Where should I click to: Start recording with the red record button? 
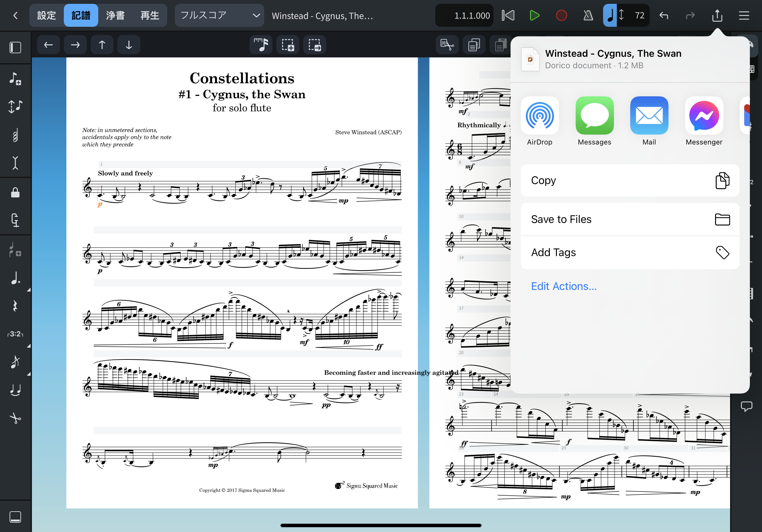[561, 16]
